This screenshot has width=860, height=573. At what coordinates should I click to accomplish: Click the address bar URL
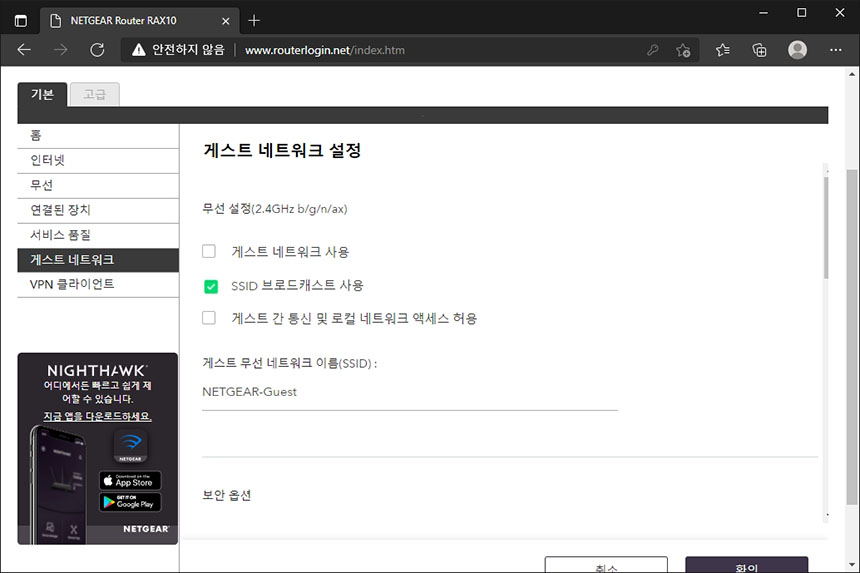[x=325, y=50]
